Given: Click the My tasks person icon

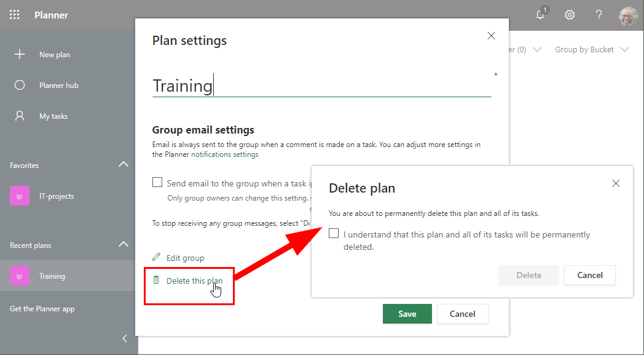Looking at the screenshot, I should tap(20, 116).
